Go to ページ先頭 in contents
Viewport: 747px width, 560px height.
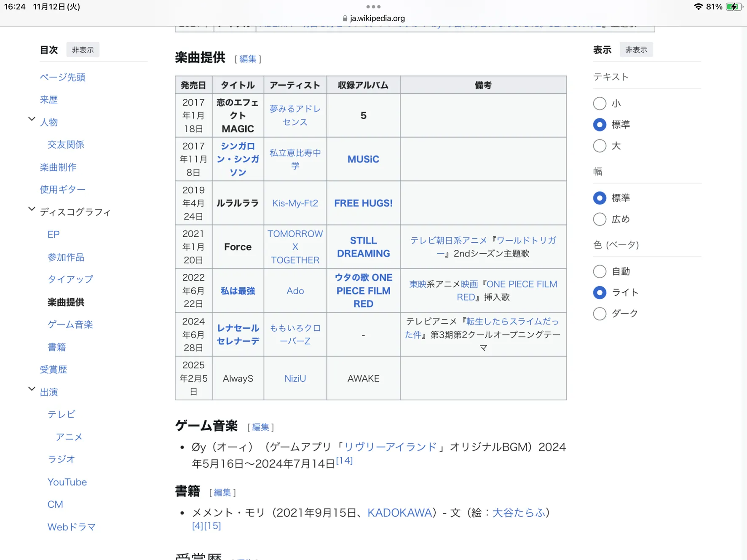[x=63, y=77]
